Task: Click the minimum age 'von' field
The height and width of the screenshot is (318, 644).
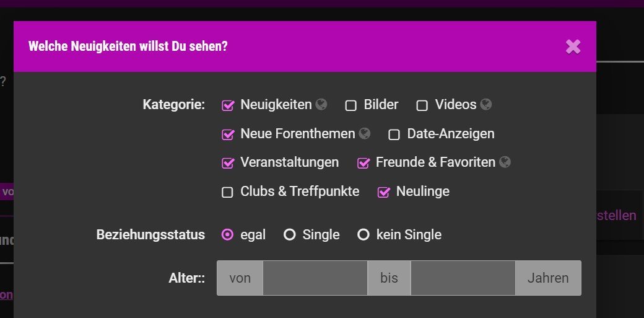Action: click(x=315, y=278)
